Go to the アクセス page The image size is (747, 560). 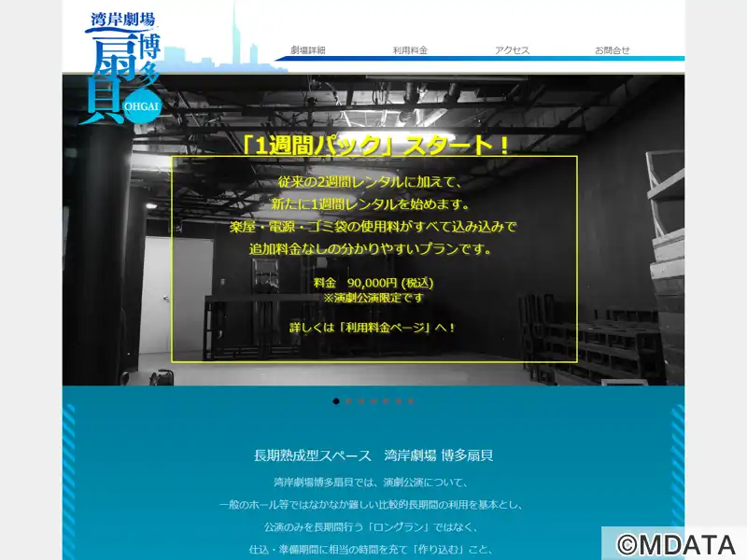512,50
